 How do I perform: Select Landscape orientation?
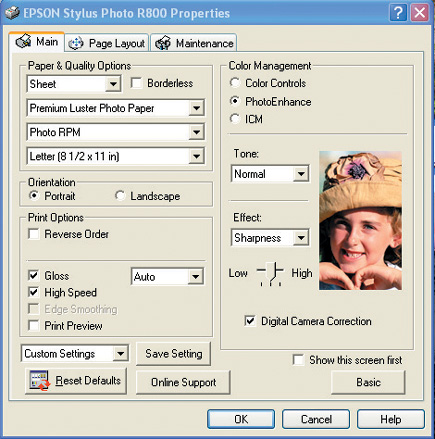120,196
